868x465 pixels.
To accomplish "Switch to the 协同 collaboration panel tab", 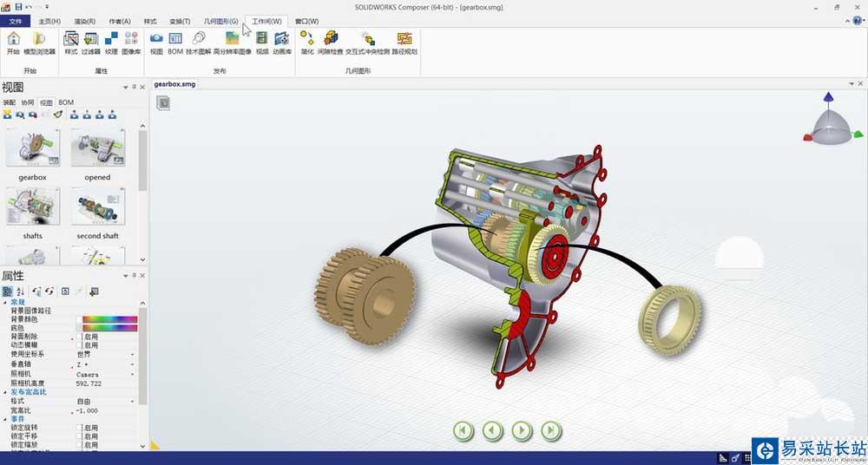I will click(x=28, y=102).
